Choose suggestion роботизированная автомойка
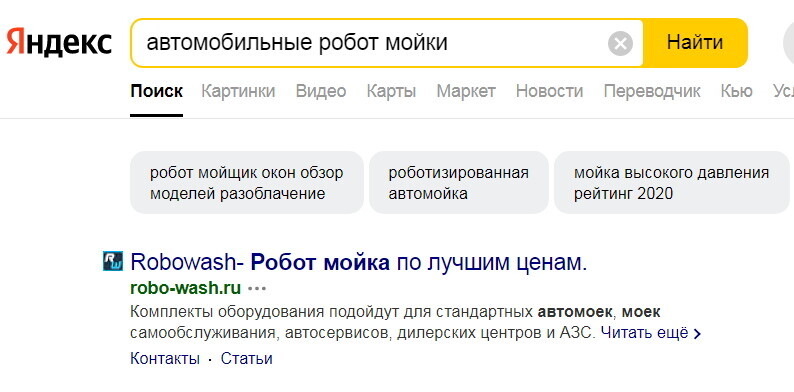The height and width of the screenshot is (392, 794). click(459, 182)
